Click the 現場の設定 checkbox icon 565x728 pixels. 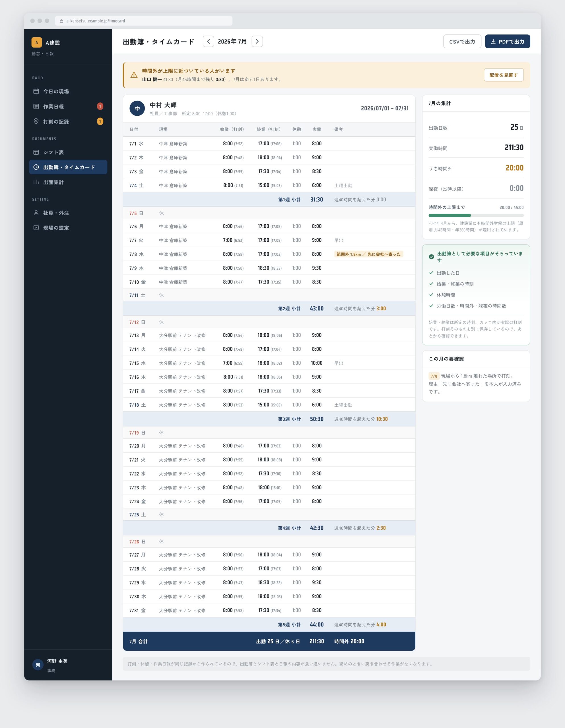36,228
